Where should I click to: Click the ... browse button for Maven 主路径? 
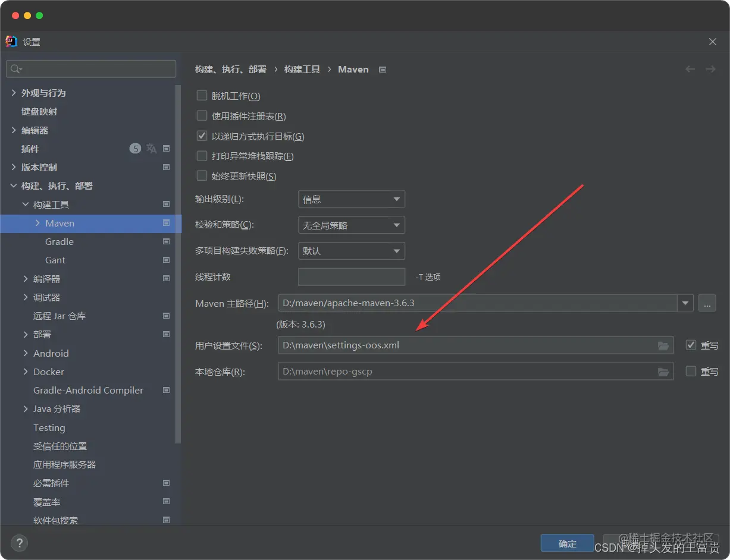pos(707,303)
